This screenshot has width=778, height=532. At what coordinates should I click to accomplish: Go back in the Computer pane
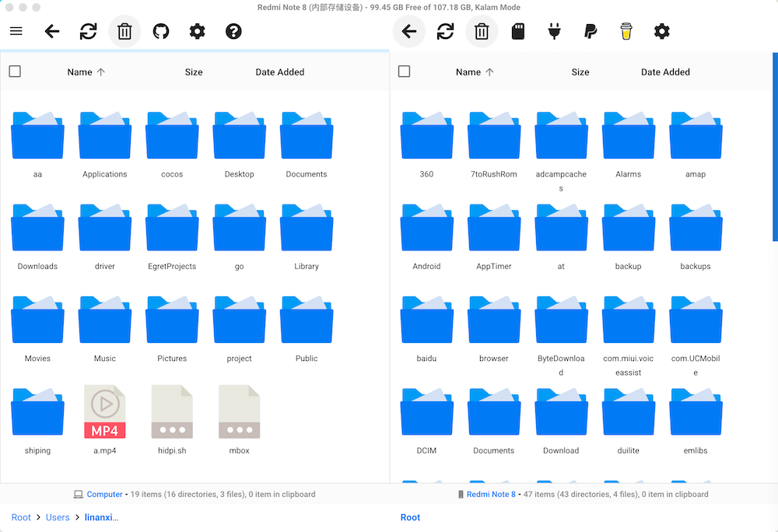coord(52,31)
